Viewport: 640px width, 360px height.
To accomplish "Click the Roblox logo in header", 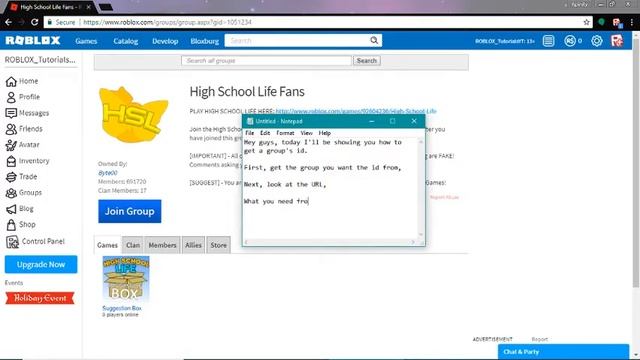I will (x=33, y=40).
